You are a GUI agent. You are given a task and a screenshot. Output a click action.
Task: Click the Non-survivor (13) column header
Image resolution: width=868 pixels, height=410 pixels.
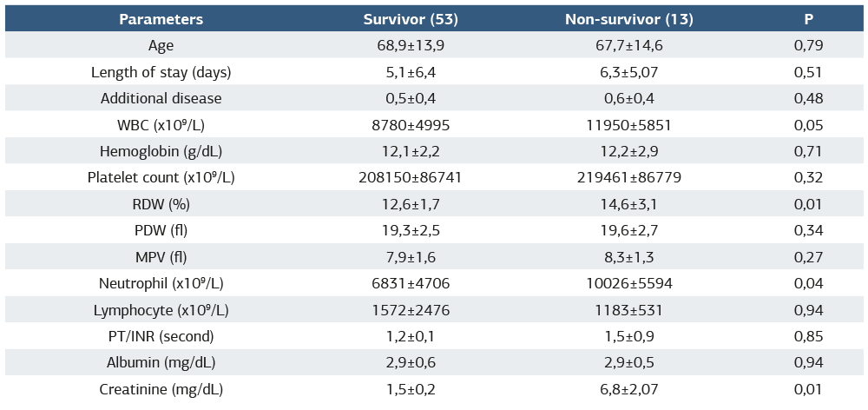pos(628,18)
